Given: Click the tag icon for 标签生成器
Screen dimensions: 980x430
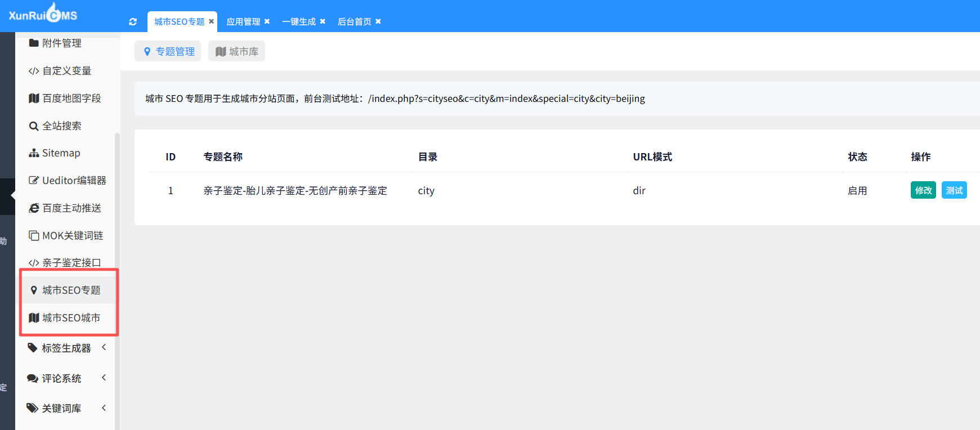Looking at the screenshot, I should 33,348.
